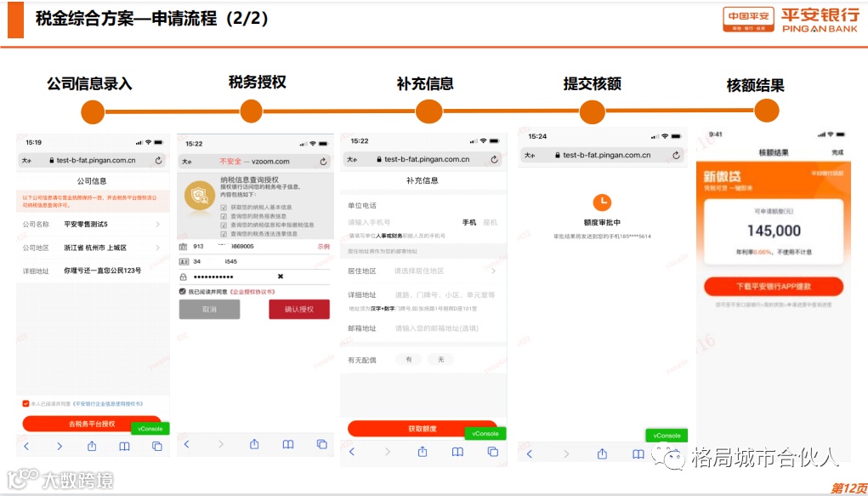Check 本人已阅读并同意 checkbox
This screenshot has width=868, height=496.
coord(26,403)
